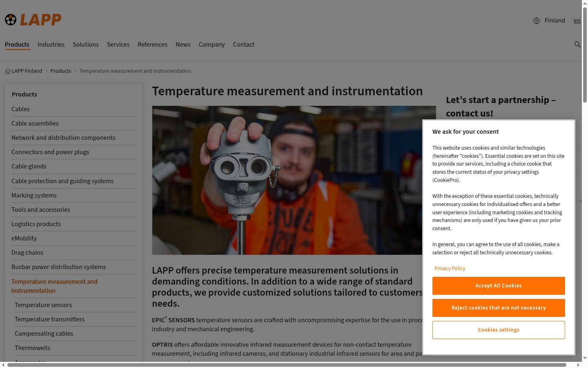Open the References menu
This screenshot has height=368, width=588.
point(152,45)
